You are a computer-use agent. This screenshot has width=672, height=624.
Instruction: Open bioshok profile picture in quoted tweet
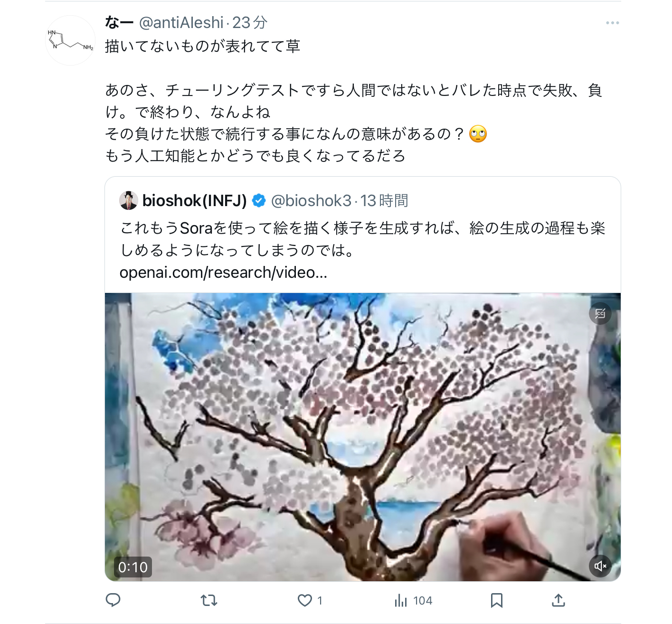coord(128,200)
